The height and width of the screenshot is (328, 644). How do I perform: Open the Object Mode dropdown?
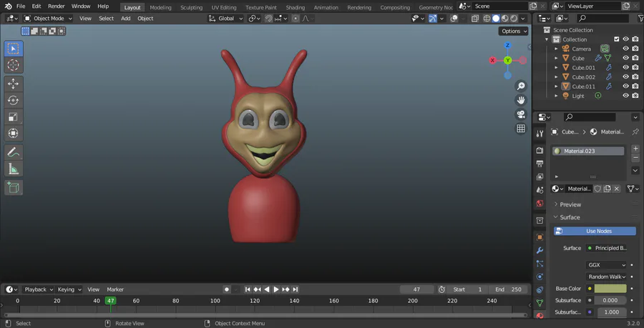47,18
